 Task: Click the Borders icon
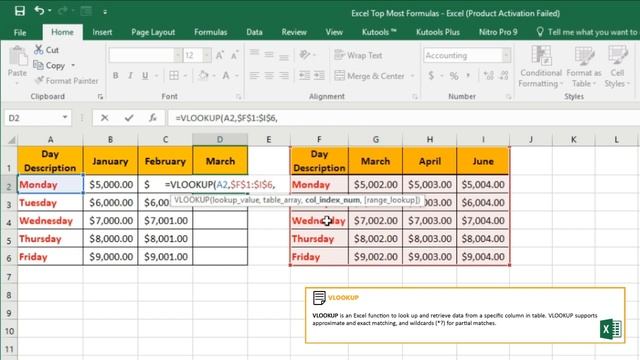pyautogui.click(x=174, y=76)
